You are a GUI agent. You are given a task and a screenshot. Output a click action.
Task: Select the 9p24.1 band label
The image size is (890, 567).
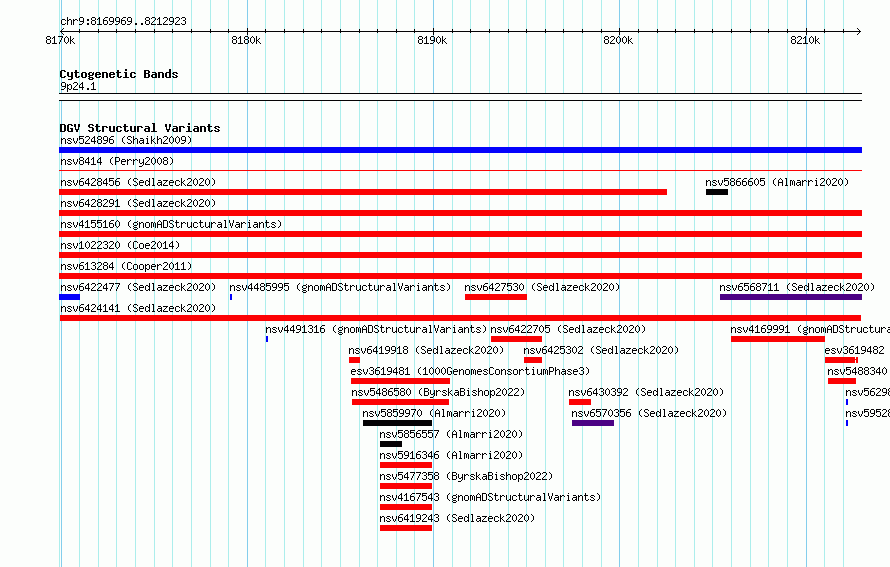pos(78,86)
